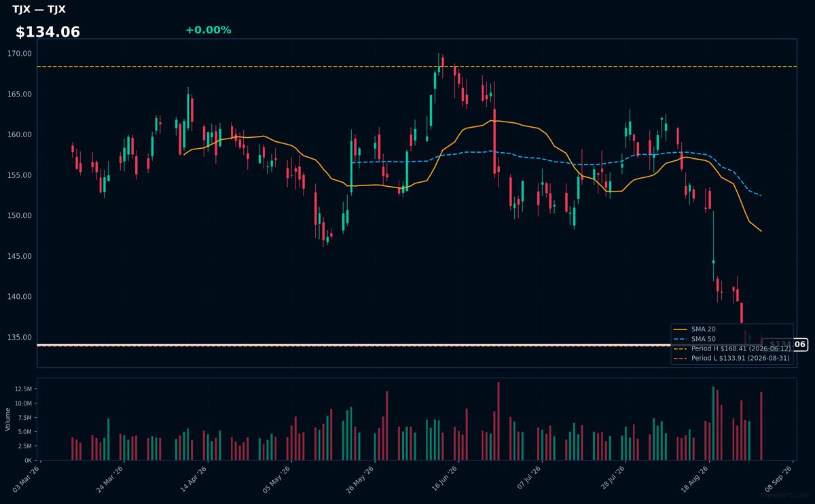Click the 5.0M volume axis label
The image size is (815, 504).
point(24,432)
